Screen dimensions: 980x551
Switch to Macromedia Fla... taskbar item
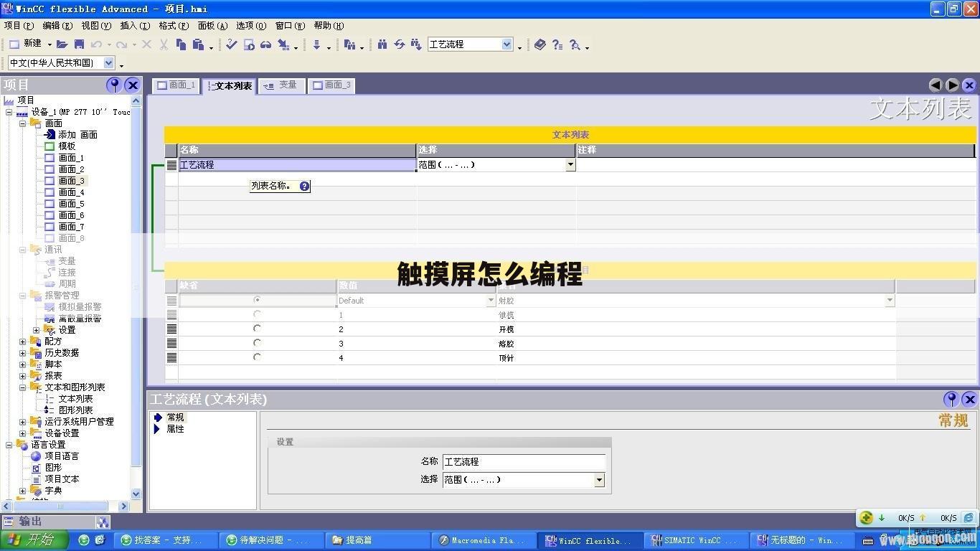[x=484, y=540]
